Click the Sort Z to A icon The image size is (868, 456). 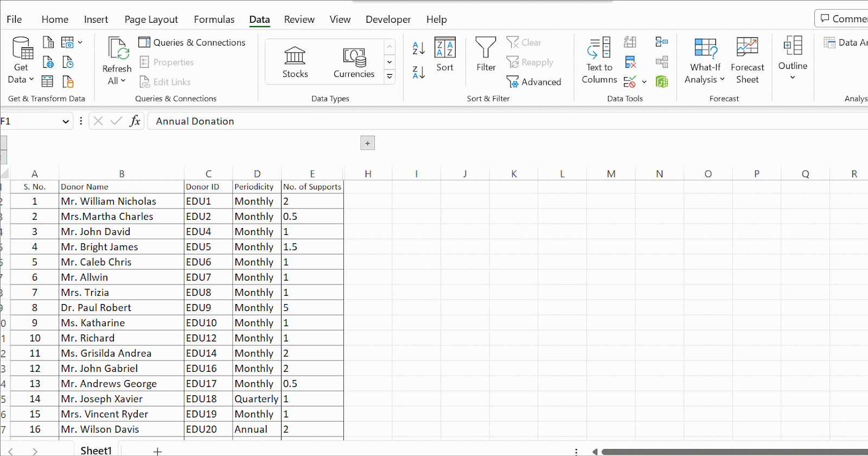point(418,72)
